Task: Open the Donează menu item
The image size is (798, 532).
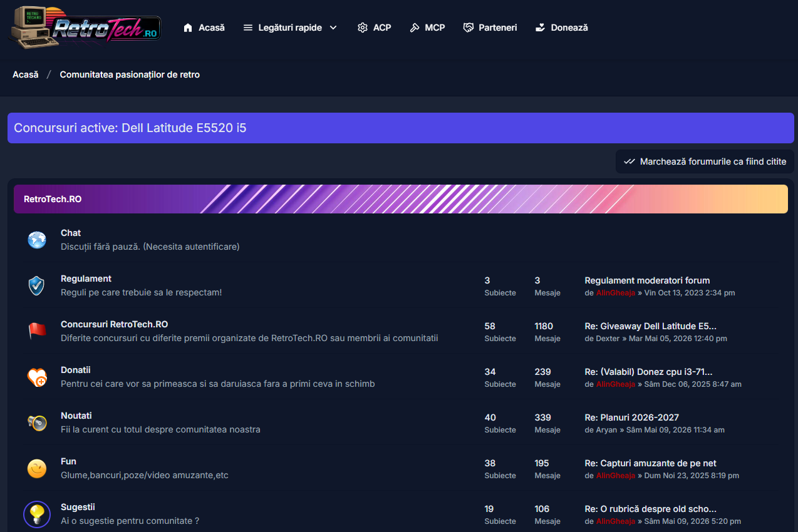Action: (x=562, y=28)
